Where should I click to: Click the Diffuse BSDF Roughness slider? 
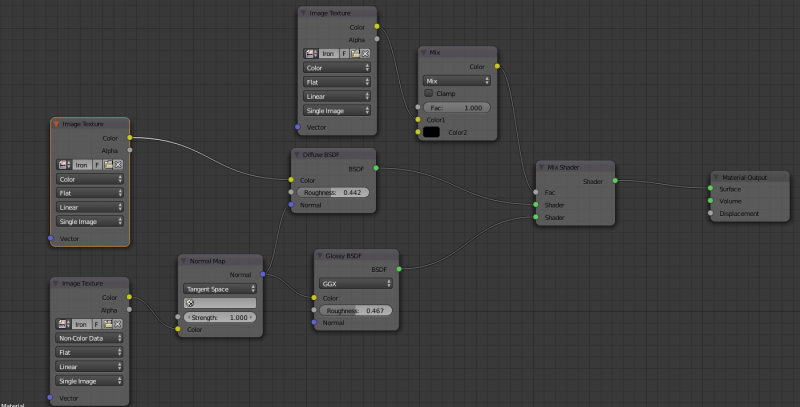click(334, 192)
